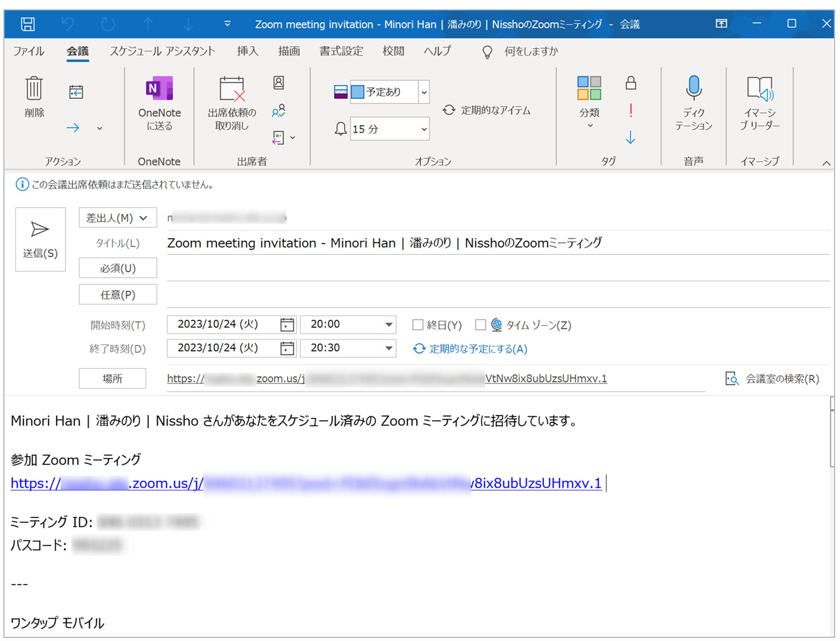The width and height of the screenshot is (840, 641).
Task: Click the show-as status icon
Action: point(341,92)
